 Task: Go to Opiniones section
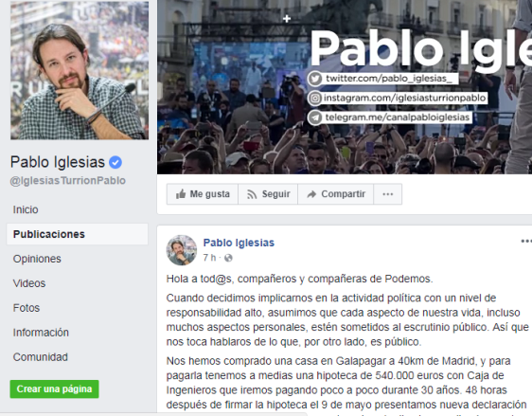pos(37,259)
